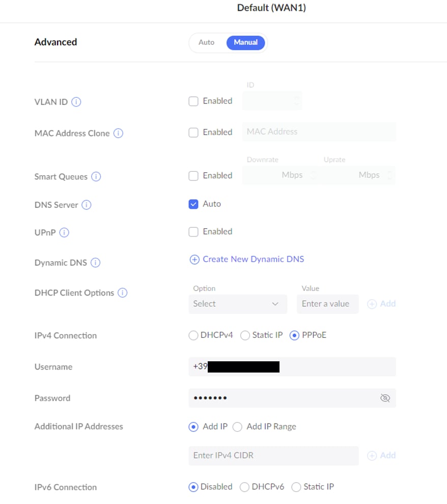Screen dimensions: 447x504
Task: Select the Manual advanced mode
Action: coord(246,42)
